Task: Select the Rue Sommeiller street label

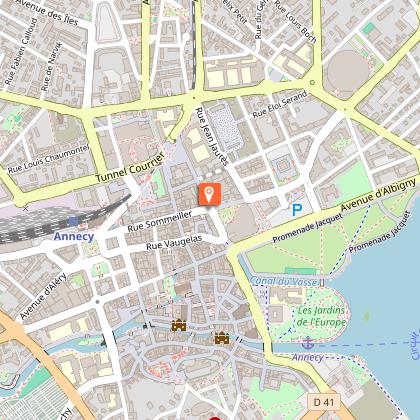Action: [x=160, y=221]
